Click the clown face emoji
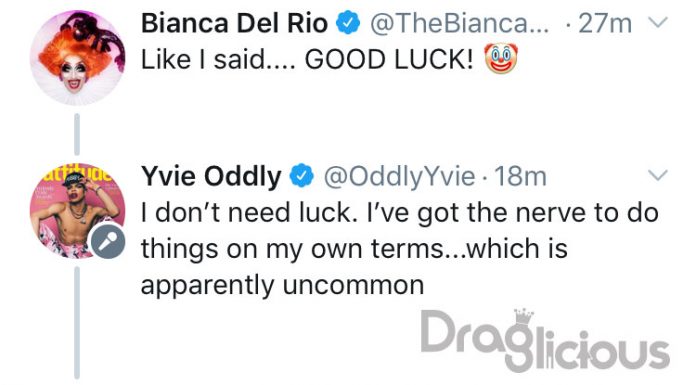696x385 pixels. [501, 59]
